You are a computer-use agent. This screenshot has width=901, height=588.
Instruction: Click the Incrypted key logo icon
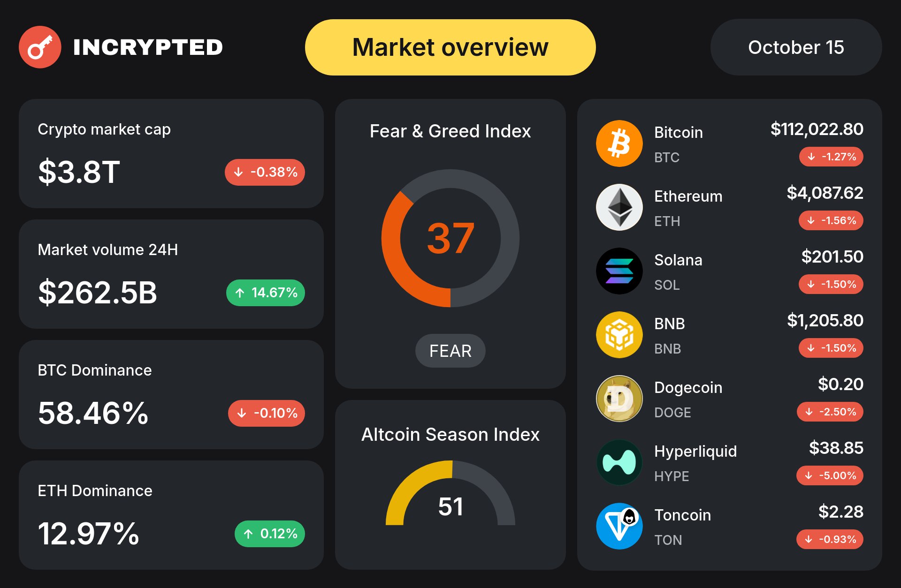coord(40,47)
